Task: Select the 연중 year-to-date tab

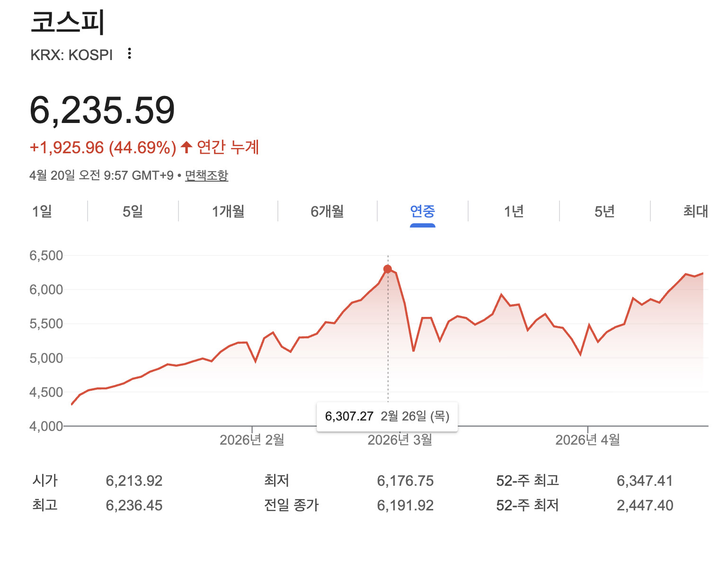Action: pyautogui.click(x=422, y=211)
